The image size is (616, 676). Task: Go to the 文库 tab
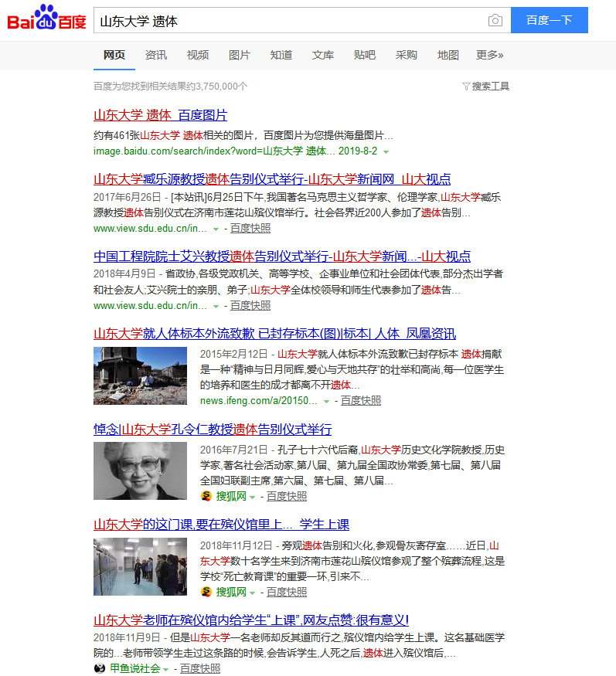(x=322, y=55)
